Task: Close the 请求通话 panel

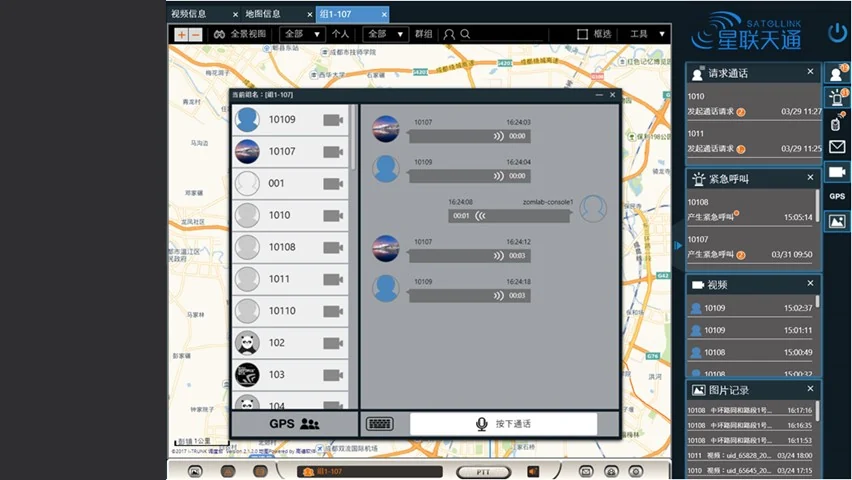Action: [x=810, y=72]
